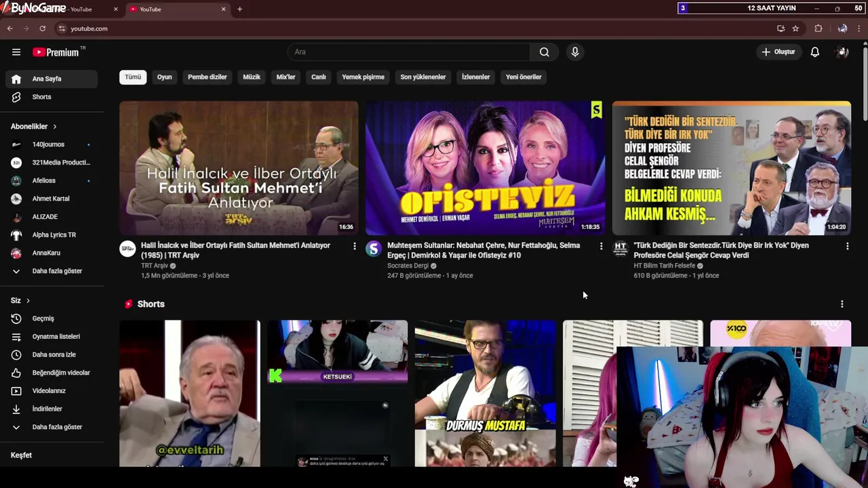View site information icon in address bar
The height and width of the screenshot is (488, 868).
coord(62,28)
